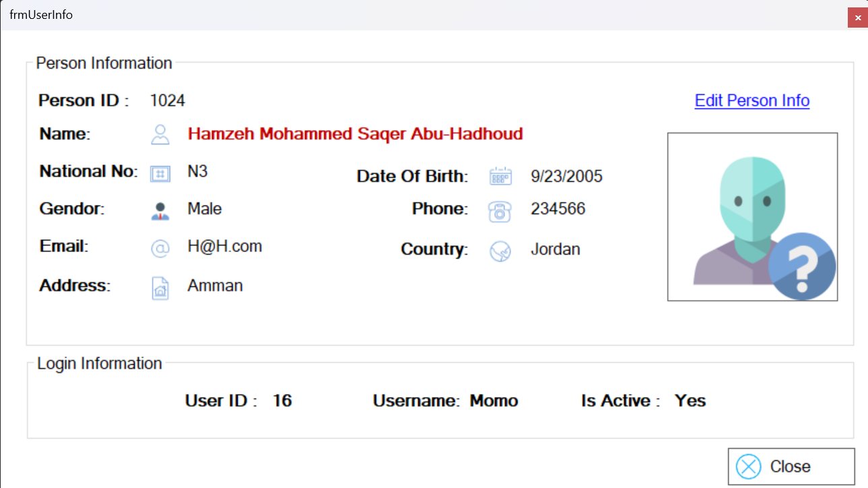Screen dimensions: 868x488
Task: Close the frmUserInfo window with red X
Action: (x=857, y=18)
